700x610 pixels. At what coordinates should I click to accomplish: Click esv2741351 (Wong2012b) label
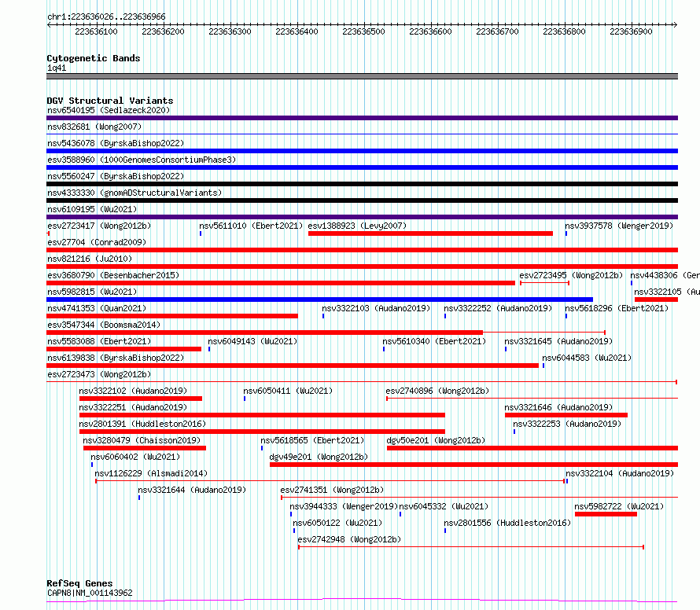[332, 490]
